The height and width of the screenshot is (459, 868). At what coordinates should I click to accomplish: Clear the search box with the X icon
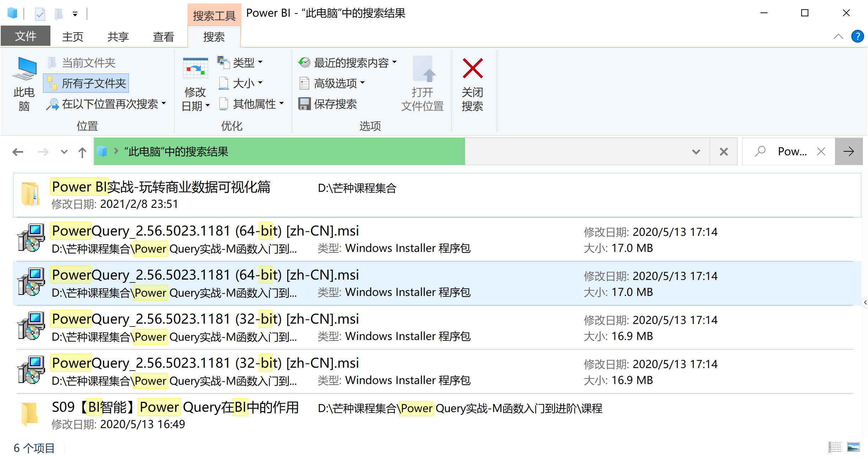click(x=821, y=152)
